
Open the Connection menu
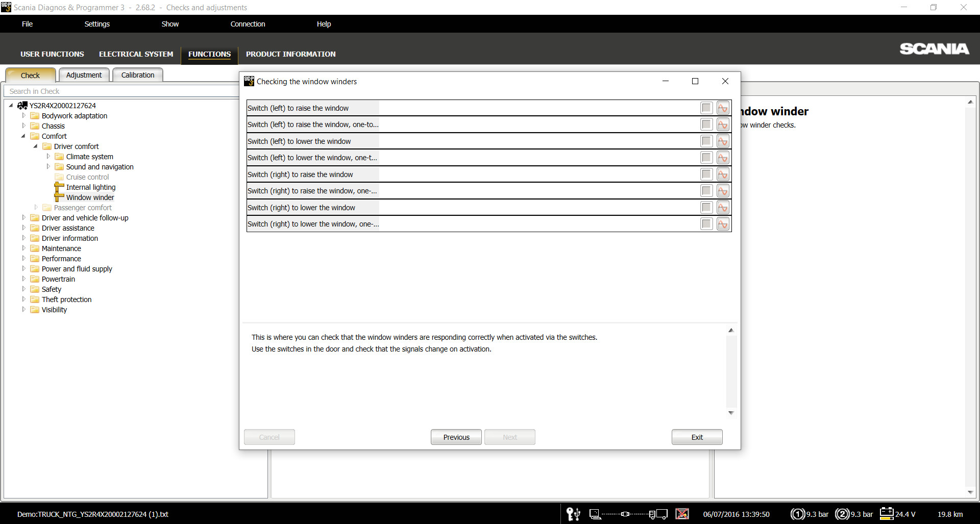pos(248,24)
